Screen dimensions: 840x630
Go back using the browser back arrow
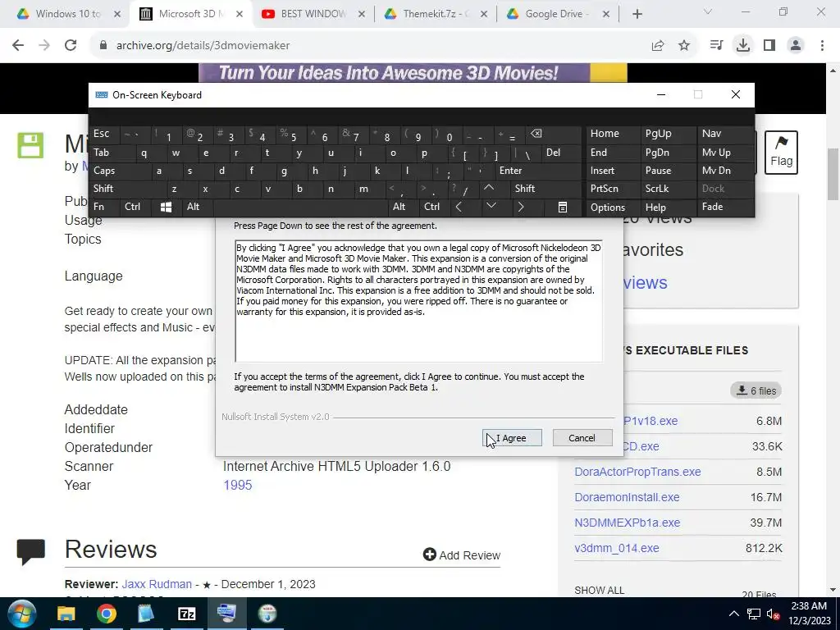click(18, 46)
